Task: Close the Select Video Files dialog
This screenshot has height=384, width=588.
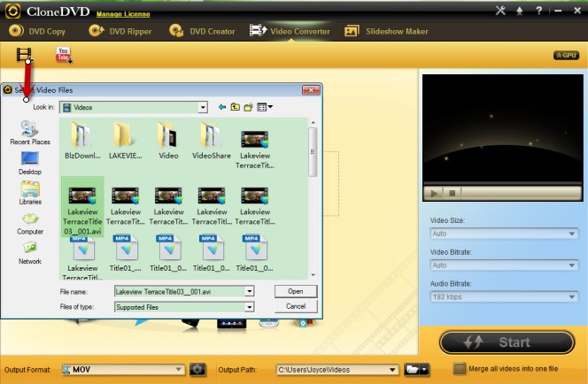Action: (x=311, y=90)
